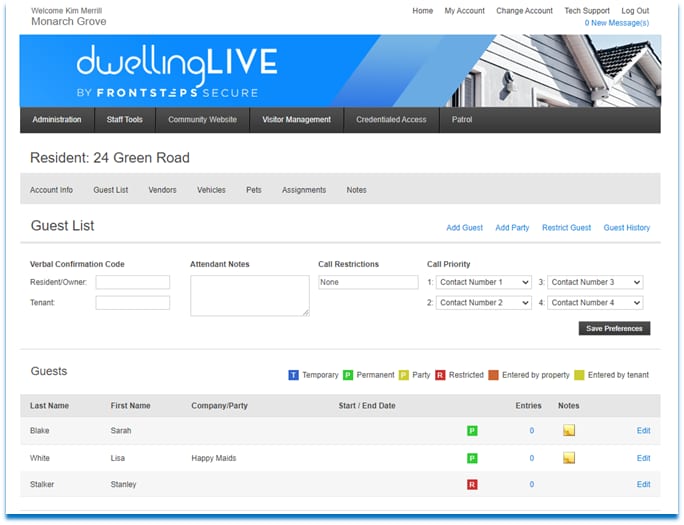Click the yellow Party legend icon

pyautogui.click(x=404, y=375)
